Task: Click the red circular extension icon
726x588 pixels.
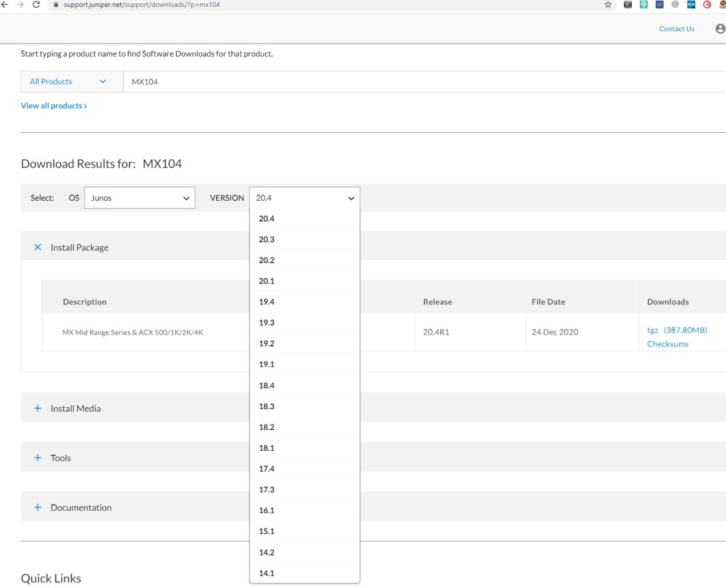Action: click(x=707, y=5)
